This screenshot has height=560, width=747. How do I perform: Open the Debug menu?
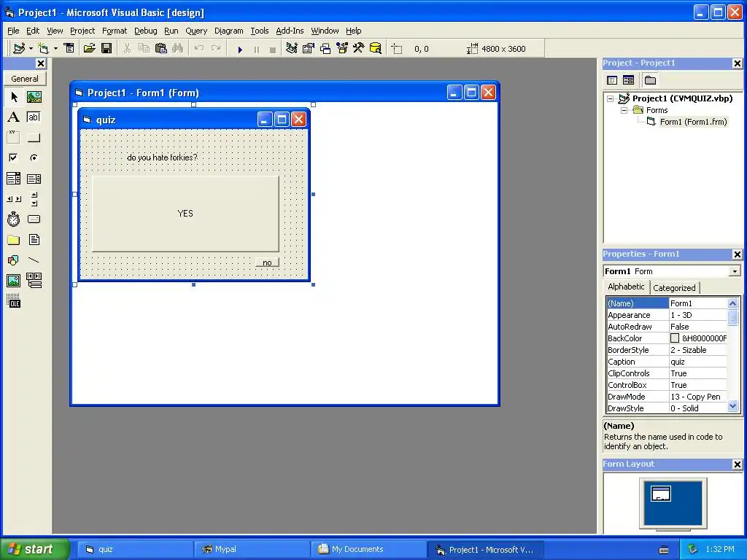(x=146, y=31)
